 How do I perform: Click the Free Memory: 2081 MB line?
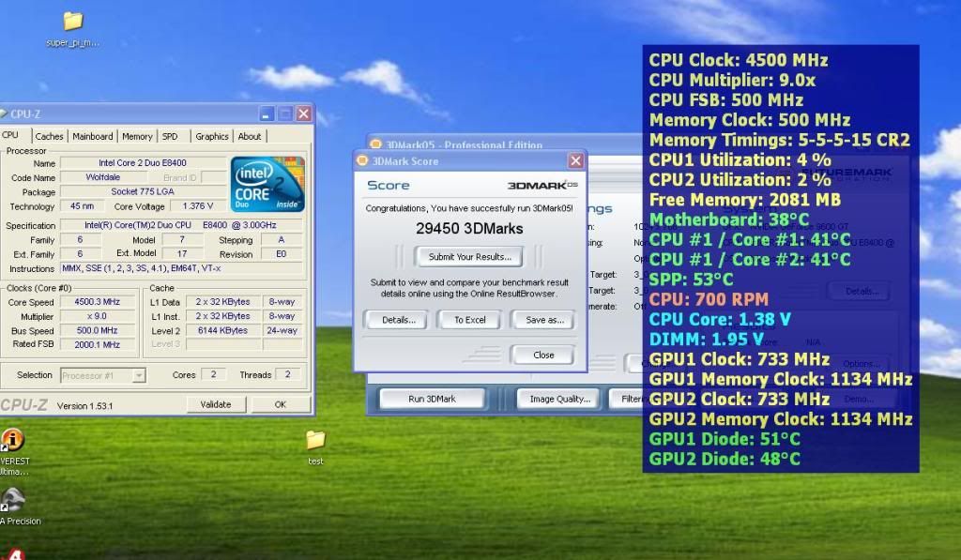pos(745,200)
